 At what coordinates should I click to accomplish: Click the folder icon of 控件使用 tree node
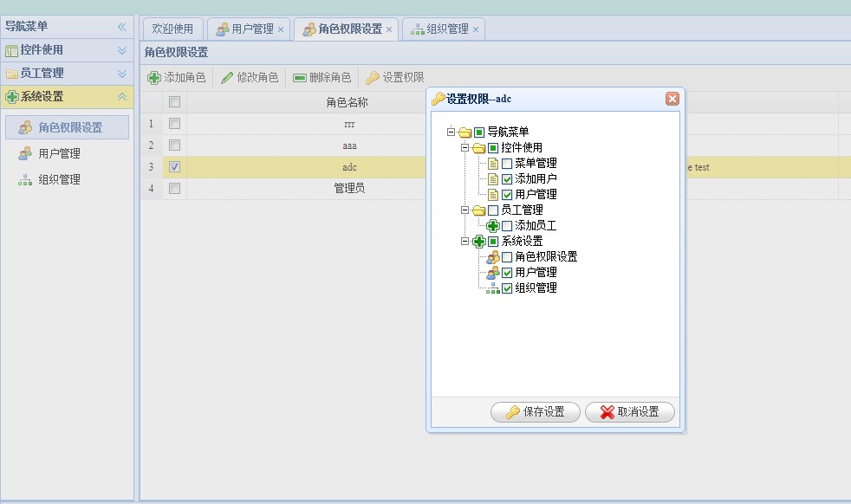point(478,148)
